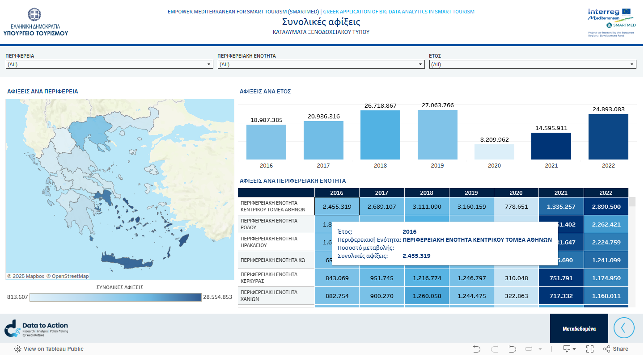This screenshot has height=357, width=644.
Task: Click the circular back arrow button
Action: click(x=624, y=328)
